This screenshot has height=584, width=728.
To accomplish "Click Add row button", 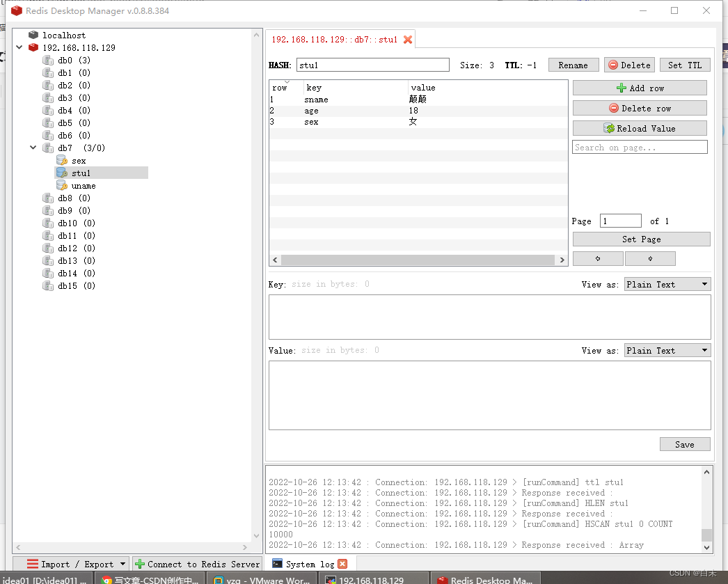I will [x=640, y=88].
